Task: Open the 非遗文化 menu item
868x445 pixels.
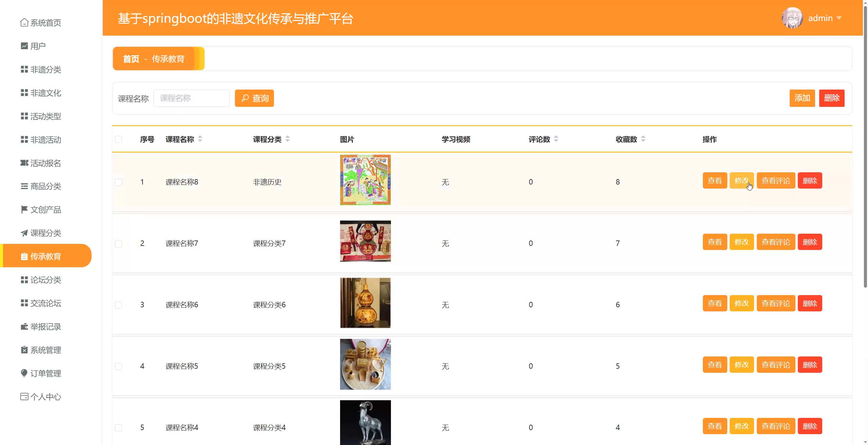Action: click(x=45, y=93)
